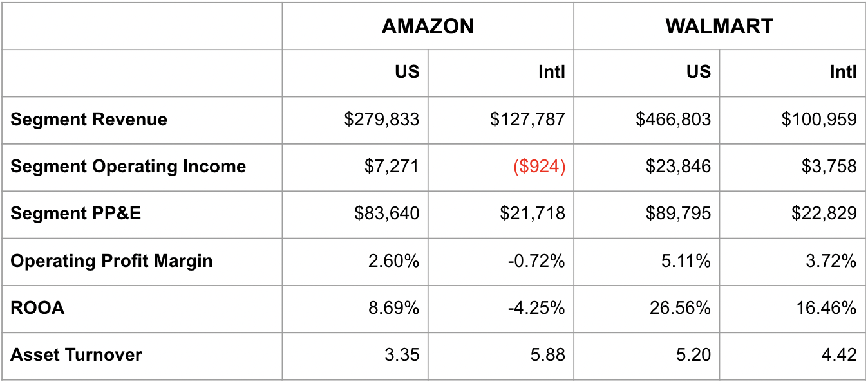Click the WALMART column header

[x=719, y=26]
